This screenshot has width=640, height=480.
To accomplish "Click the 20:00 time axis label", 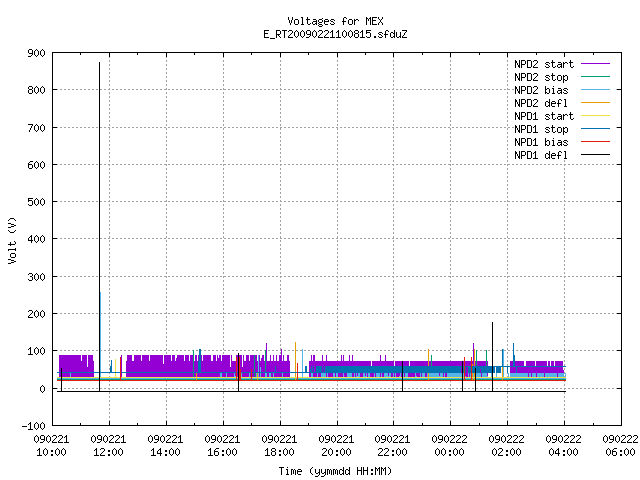I will (x=336, y=452).
